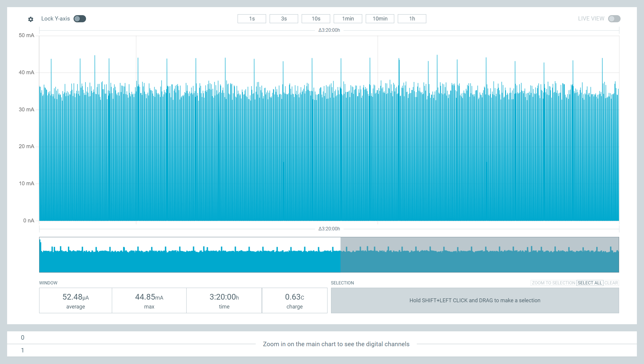
Task: Enable the LIVE VIEW toggle
Action: pos(614,19)
